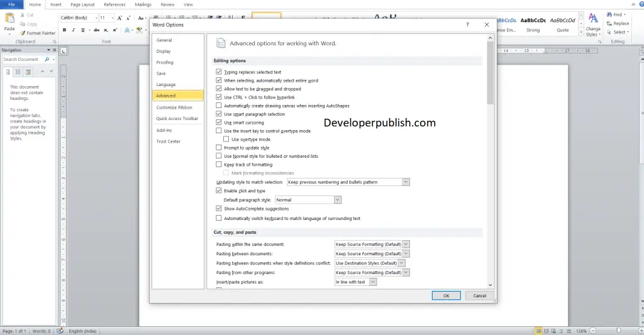
Task: Switch to Print Layout view in status bar
Action: click(x=538, y=331)
